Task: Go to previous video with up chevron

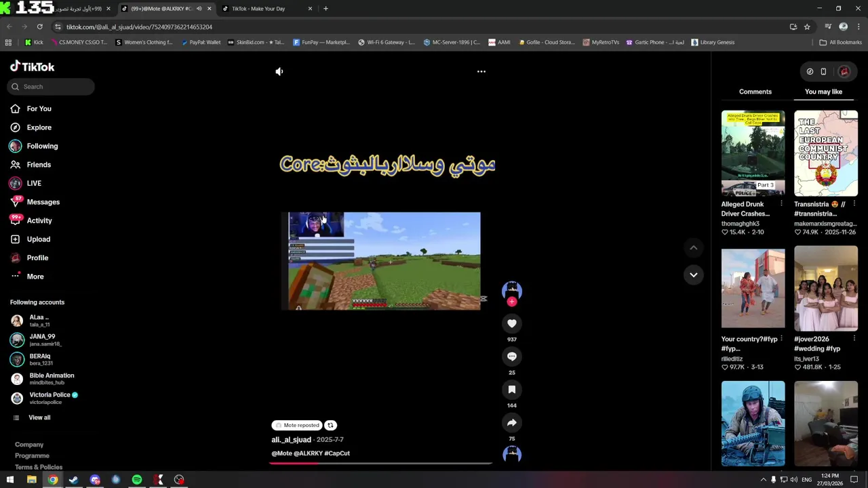Action: 693,248
